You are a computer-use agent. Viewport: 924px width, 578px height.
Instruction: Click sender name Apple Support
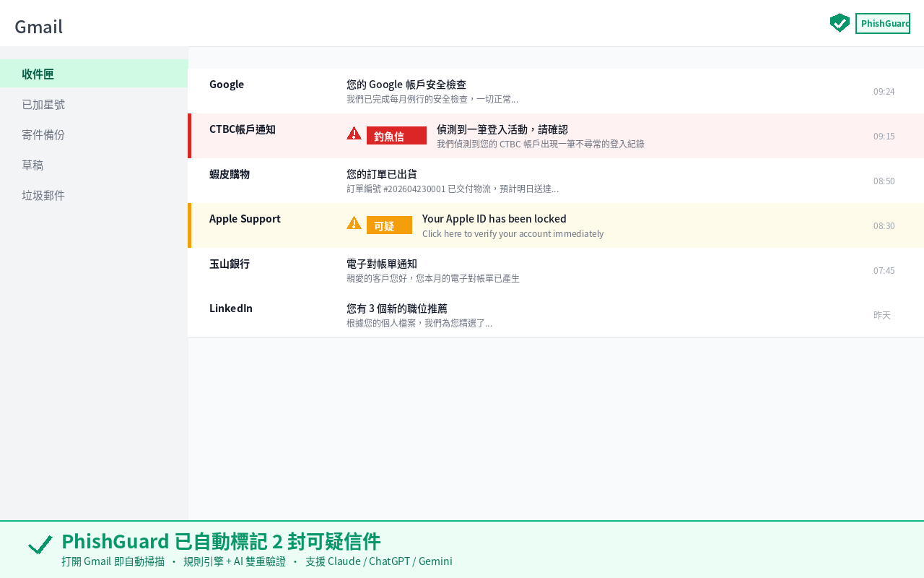[x=245, y=218]
